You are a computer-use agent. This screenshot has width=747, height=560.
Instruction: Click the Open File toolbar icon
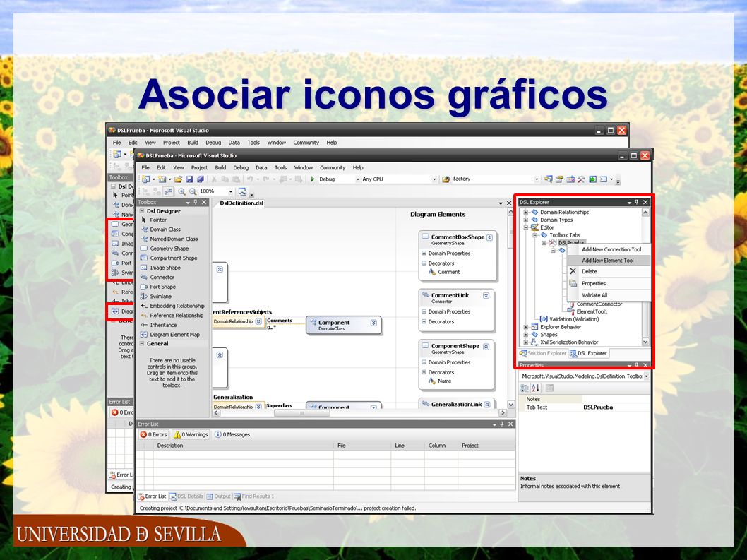coord(178,179)
